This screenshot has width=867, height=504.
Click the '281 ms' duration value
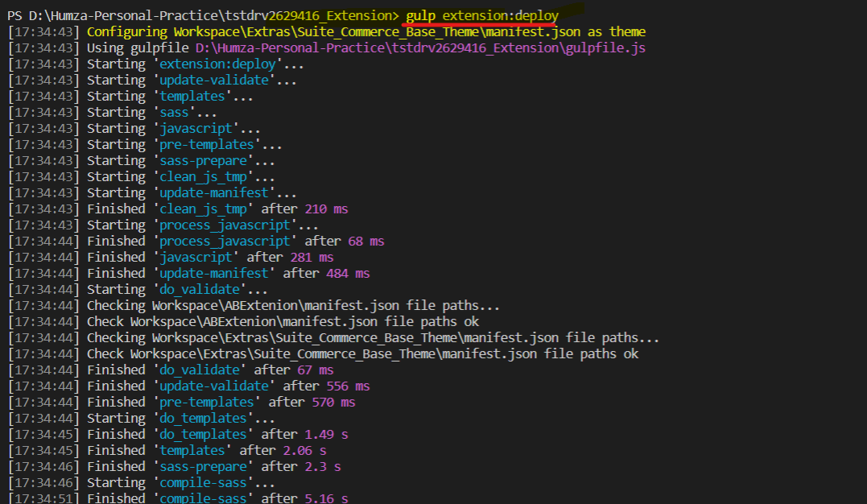(312, 258)
